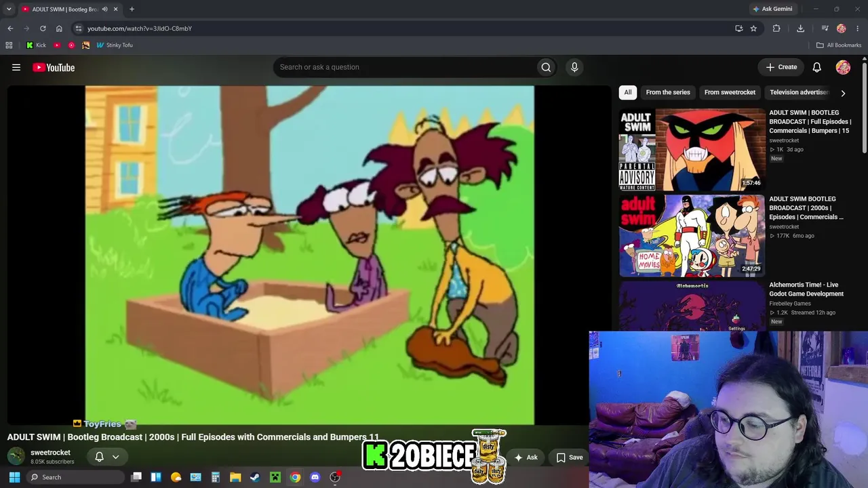Open the media controls icon in Chrome toolbar
Screen dimensions: 868x488
[825, 28]
